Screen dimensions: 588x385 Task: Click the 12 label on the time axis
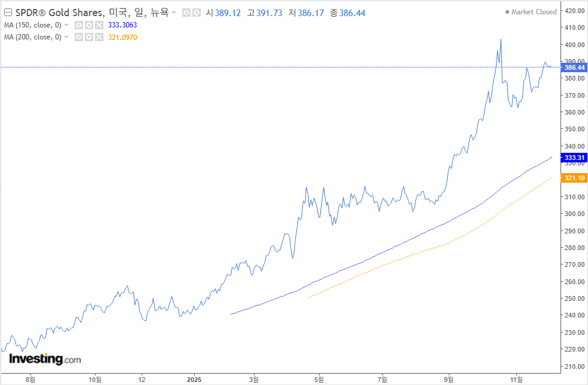tap(142, 380)
